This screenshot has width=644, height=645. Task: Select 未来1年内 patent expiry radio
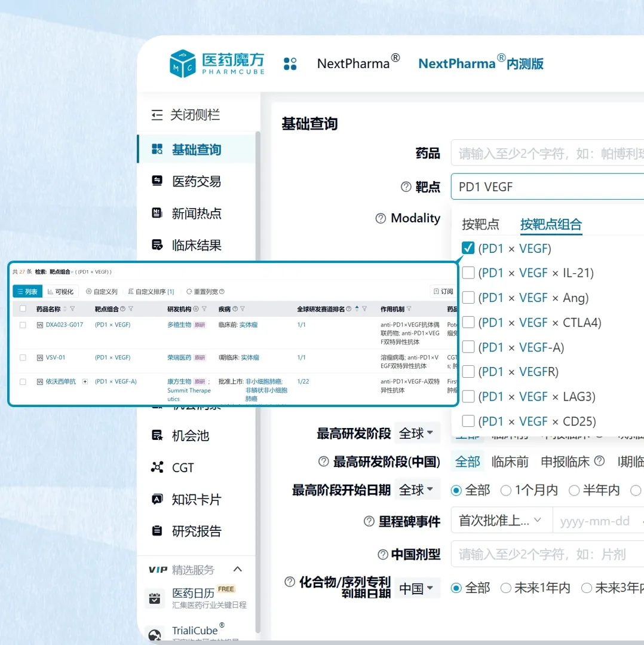click(506, 588)
